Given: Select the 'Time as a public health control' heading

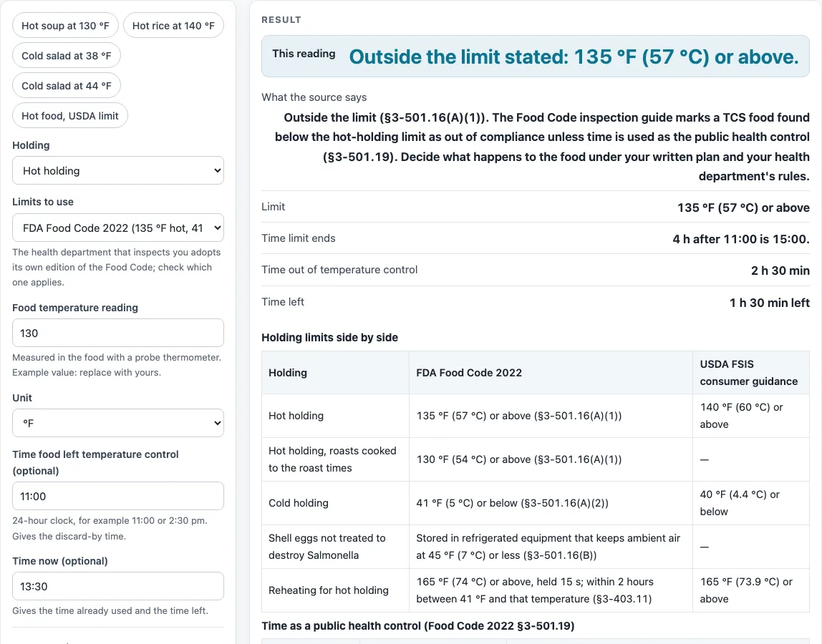Looking at the screenshot, I should coord(418,625).
